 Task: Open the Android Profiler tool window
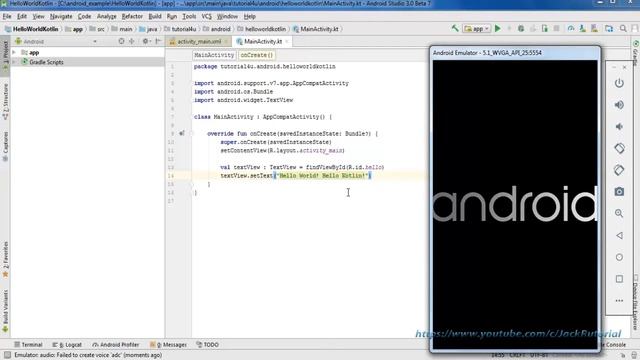coord(116,344)
